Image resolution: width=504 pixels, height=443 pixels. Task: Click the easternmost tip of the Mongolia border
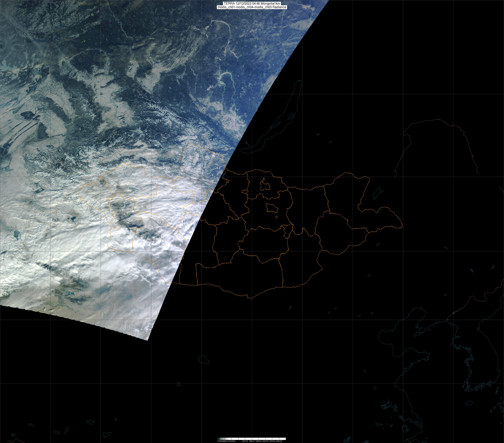pyautogui.click(x=402, y=225)
